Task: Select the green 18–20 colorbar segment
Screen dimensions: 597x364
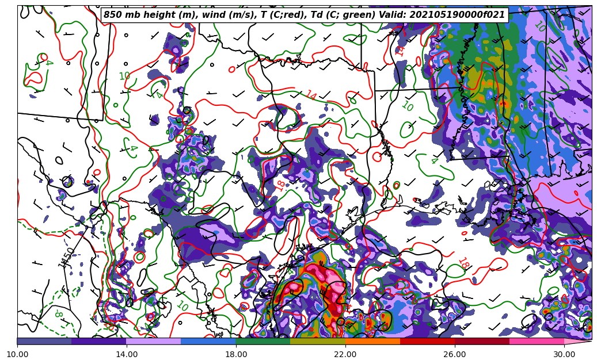Action: pyautogui.click(x=263, y=341)
